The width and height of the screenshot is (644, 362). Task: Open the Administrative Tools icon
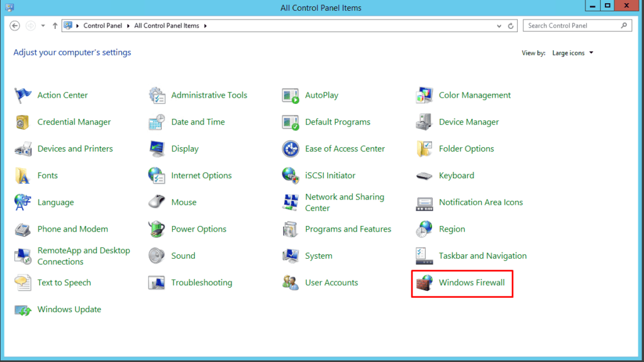click(157, 96)
